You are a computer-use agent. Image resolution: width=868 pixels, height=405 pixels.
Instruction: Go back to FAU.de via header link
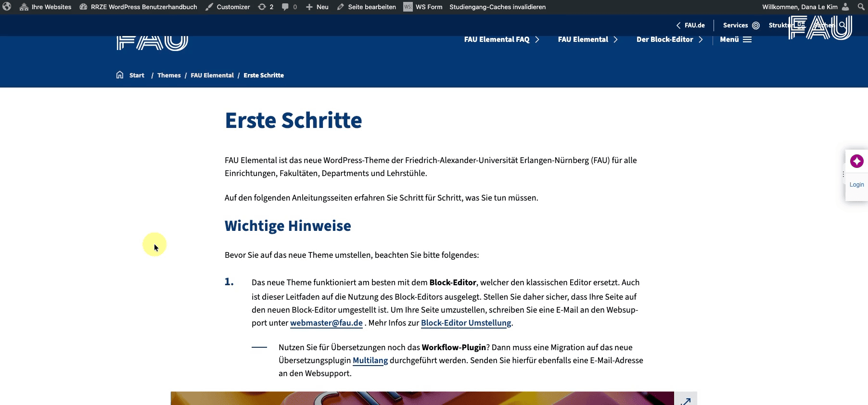pyautogui.click(x=690, y=25)
